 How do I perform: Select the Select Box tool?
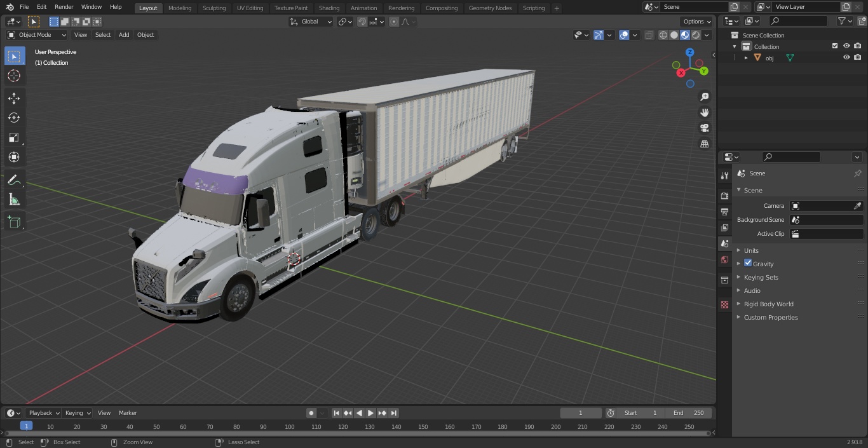pos(14,56)
